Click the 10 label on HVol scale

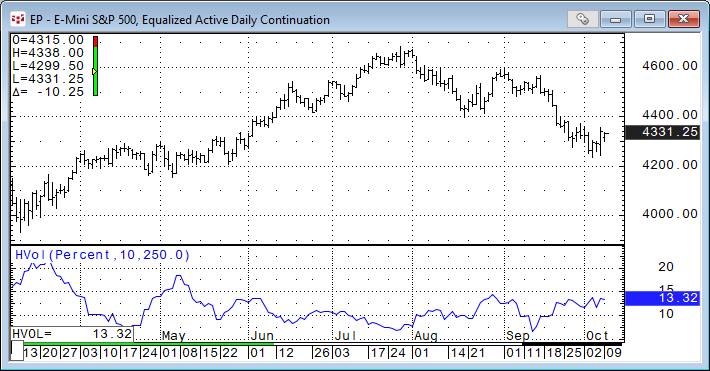coord(666,314)
